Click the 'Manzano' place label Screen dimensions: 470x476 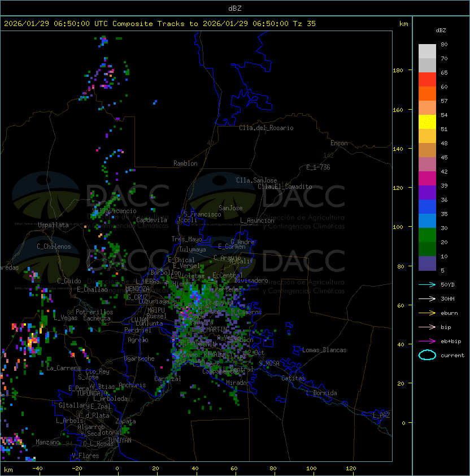click(x=47, y=442)
